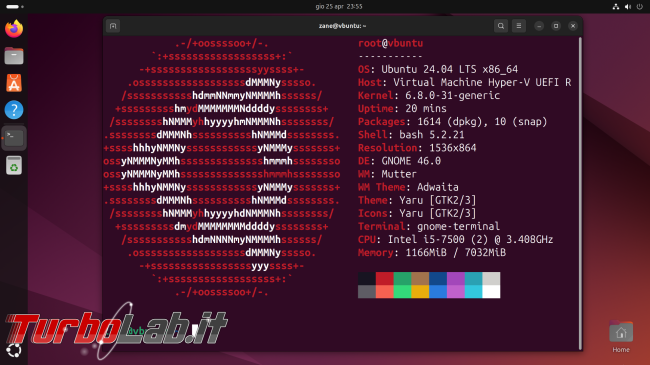Image resolution: width=650 pixels, height=365 pixels.
Task: Click the terminal vertical scrollbar
Action: pos(580,193)
